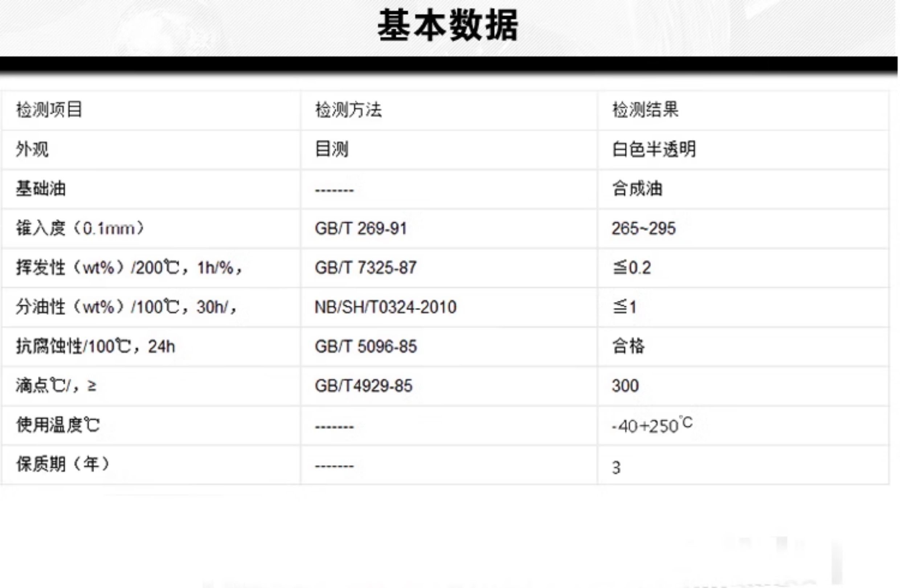Click the NB/SH/T0324-2010 method cell
The height and width of the screenshot is (588, 900).
[385, 307]
